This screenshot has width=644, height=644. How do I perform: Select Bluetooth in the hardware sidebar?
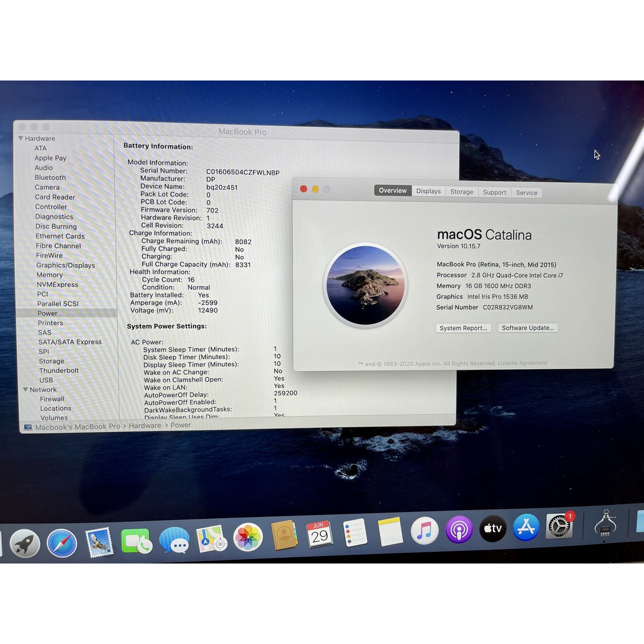click(x=48, y=177)
